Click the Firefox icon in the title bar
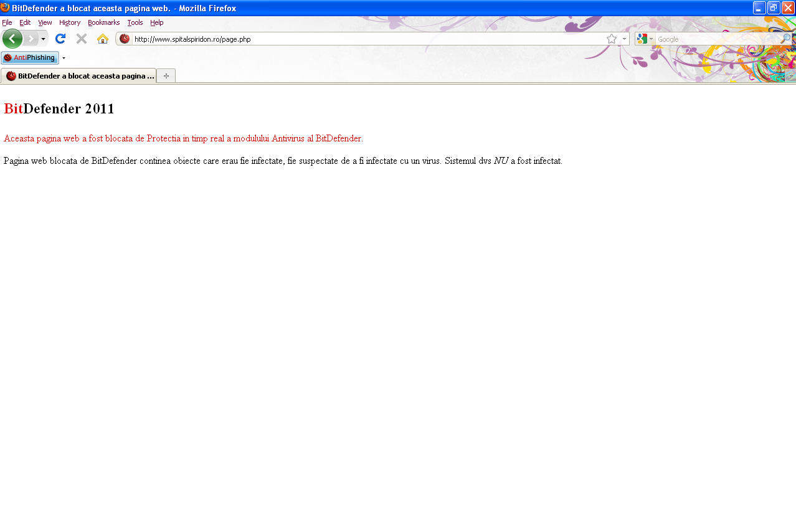The image size is (796, 532). click(5, 7)
